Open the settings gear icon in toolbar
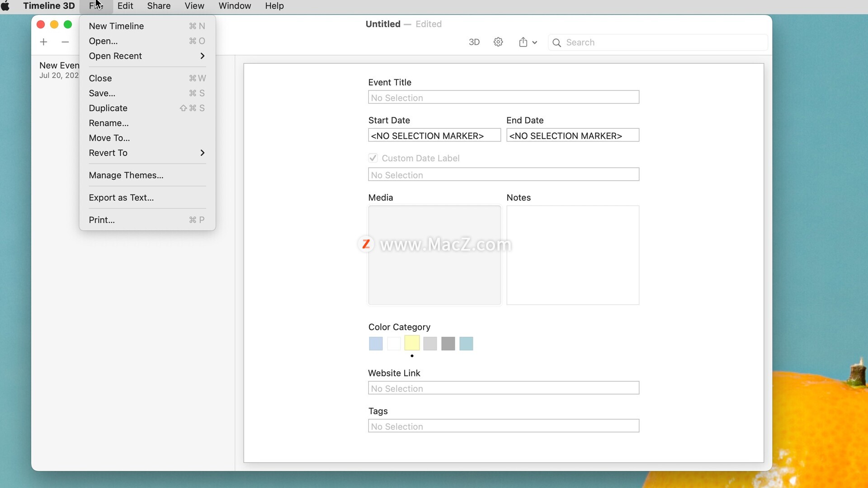The width and height of the screenshot is (868, 488). pyautogui.click(x=498, y=42)
